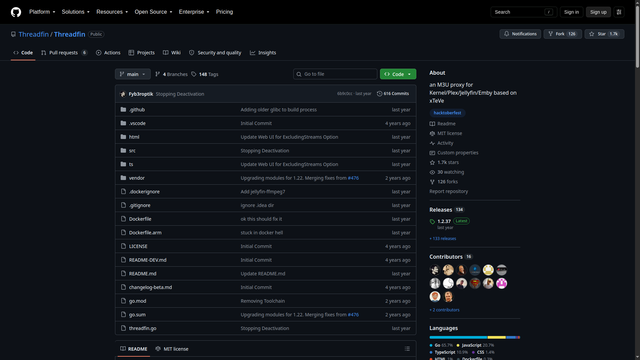Open the appearance settings icon in header
Screen dimensions: 640x360
pyautogui.click(x=619, y=12)
